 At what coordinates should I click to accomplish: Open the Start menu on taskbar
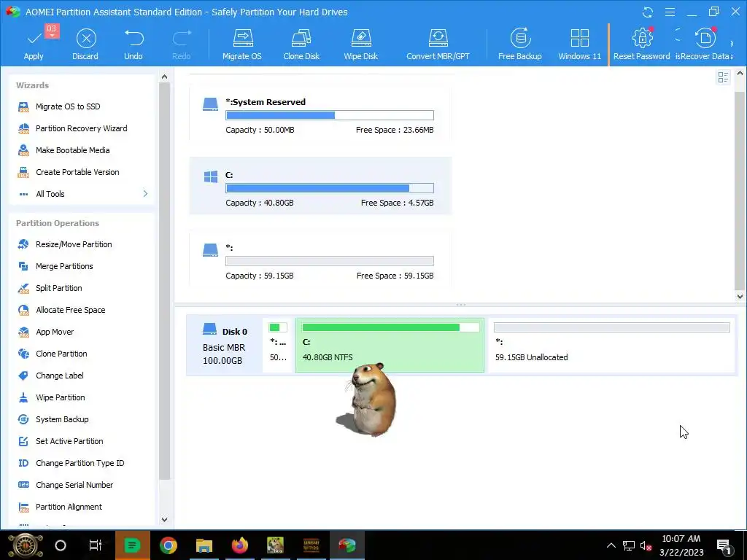26,545
